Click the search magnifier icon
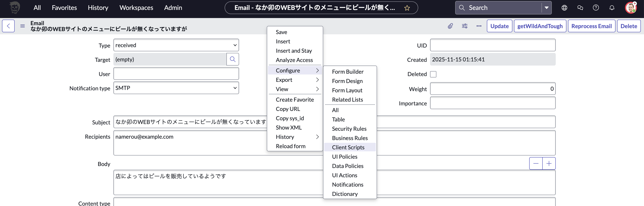The image size is (644, 206). pyautogui.click(x=462, y=8)
